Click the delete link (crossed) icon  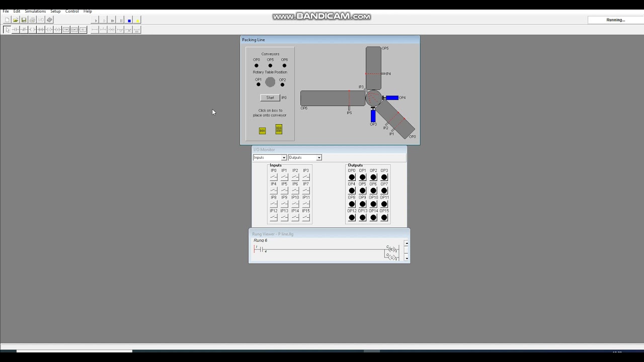111,30
